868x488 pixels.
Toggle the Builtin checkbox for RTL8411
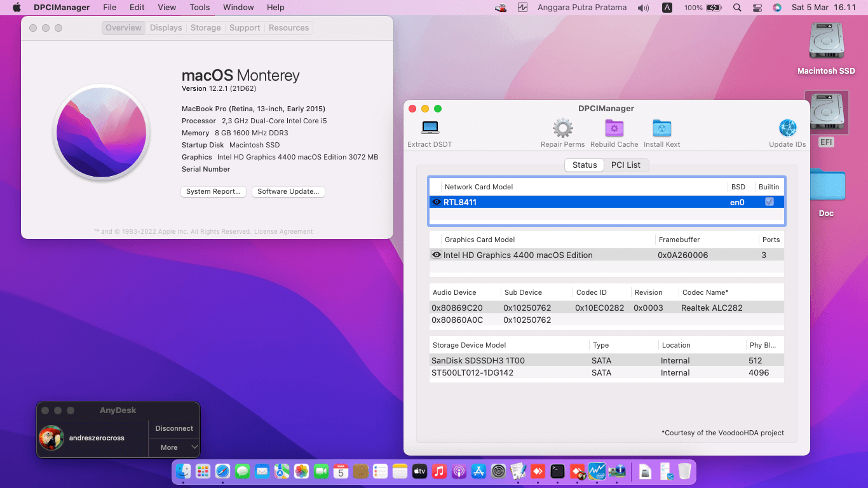point(770,201)
